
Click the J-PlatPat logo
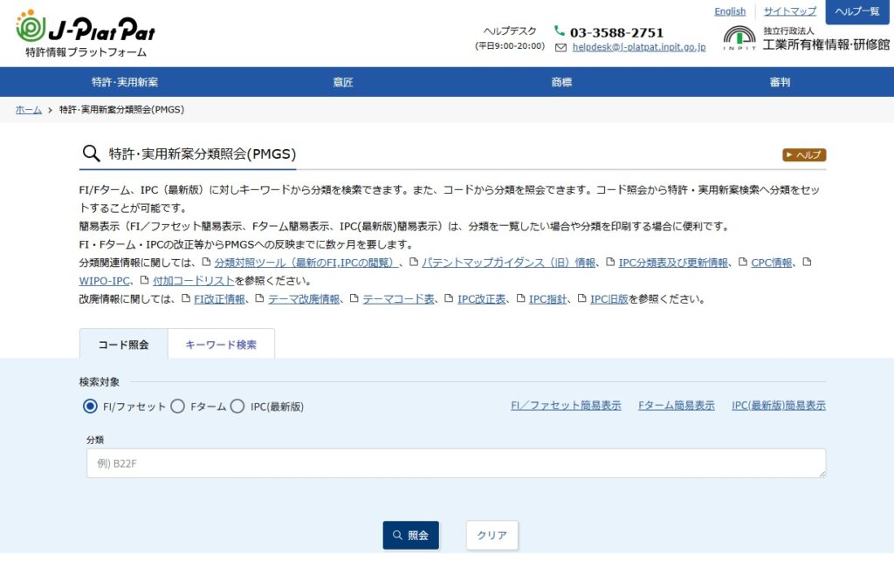(86, 33)
